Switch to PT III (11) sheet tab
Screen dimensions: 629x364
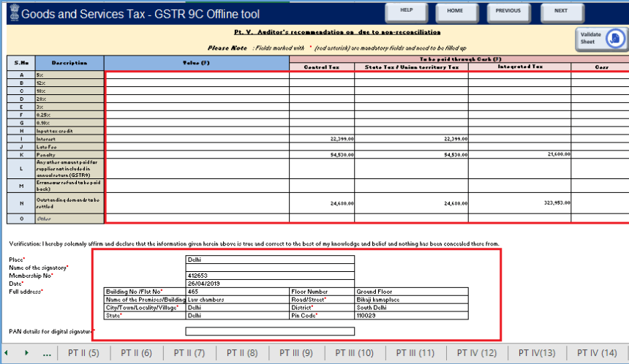(415, 353)
